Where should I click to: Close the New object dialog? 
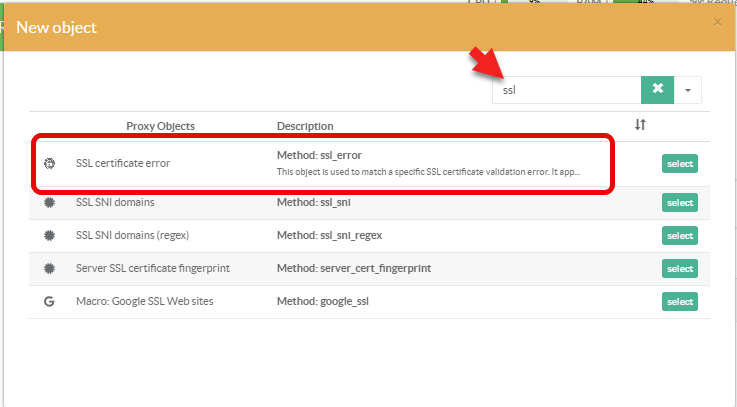point(716,22)
